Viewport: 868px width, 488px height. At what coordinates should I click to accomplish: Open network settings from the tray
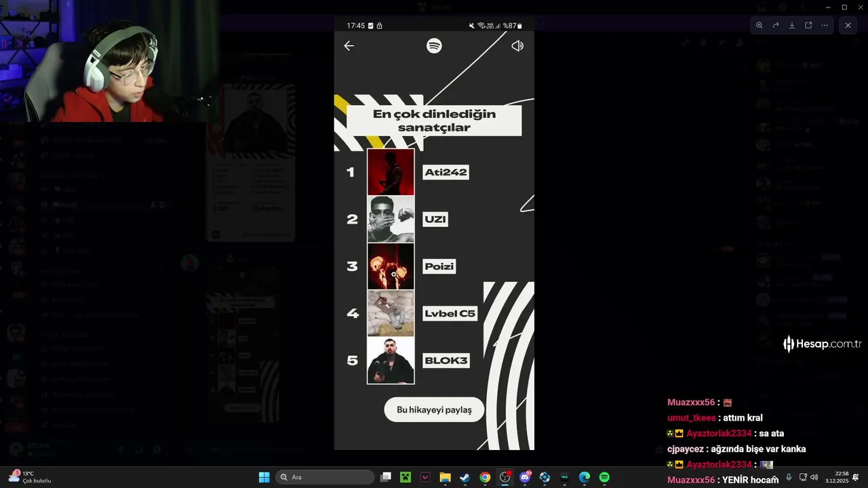pyautogui.click(x=803, y=477)
